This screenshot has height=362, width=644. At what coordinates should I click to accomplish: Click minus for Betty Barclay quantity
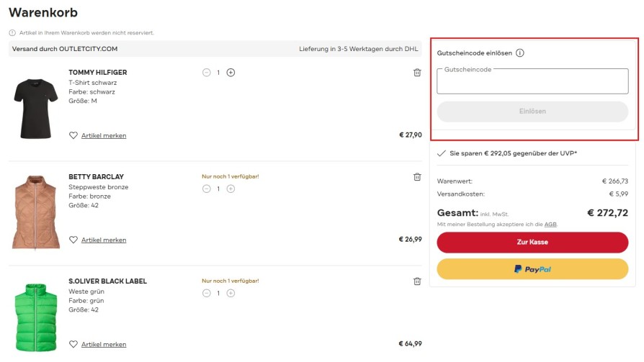tap(207, 189)
